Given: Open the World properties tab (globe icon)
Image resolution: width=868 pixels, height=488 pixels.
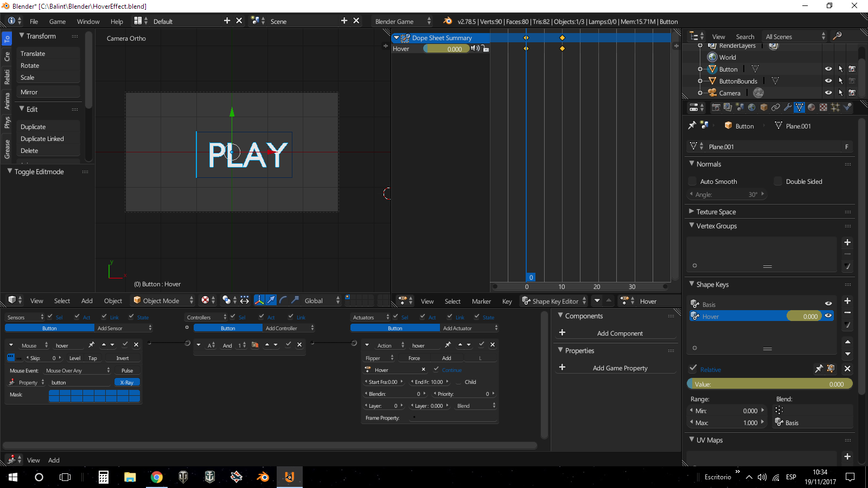Looking at the screenshot, I should click(751, 107).
